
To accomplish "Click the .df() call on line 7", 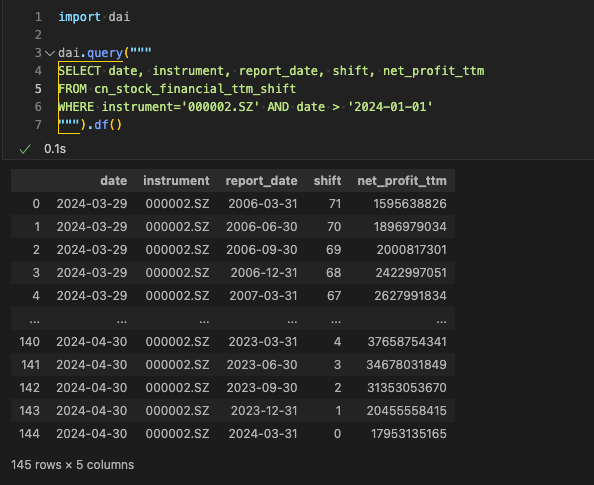I will [105, 125].
